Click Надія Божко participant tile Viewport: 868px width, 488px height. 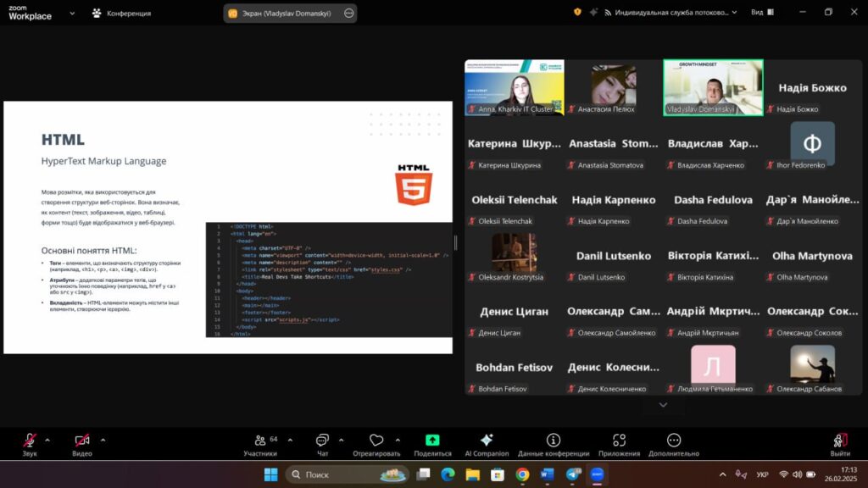813,87
